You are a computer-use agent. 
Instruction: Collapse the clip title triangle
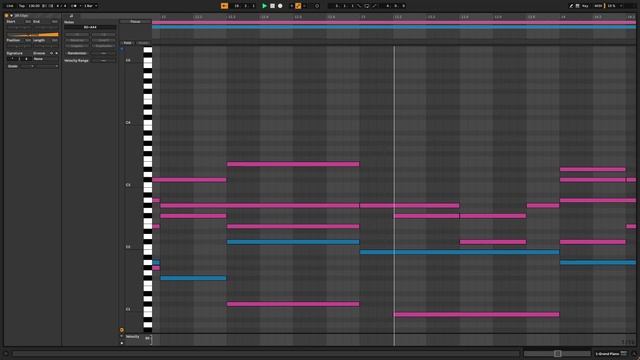[x=11, y=16]
